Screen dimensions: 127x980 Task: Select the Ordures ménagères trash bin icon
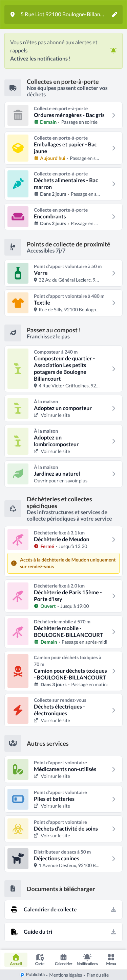pyautogui.click(x=18, y=115)
